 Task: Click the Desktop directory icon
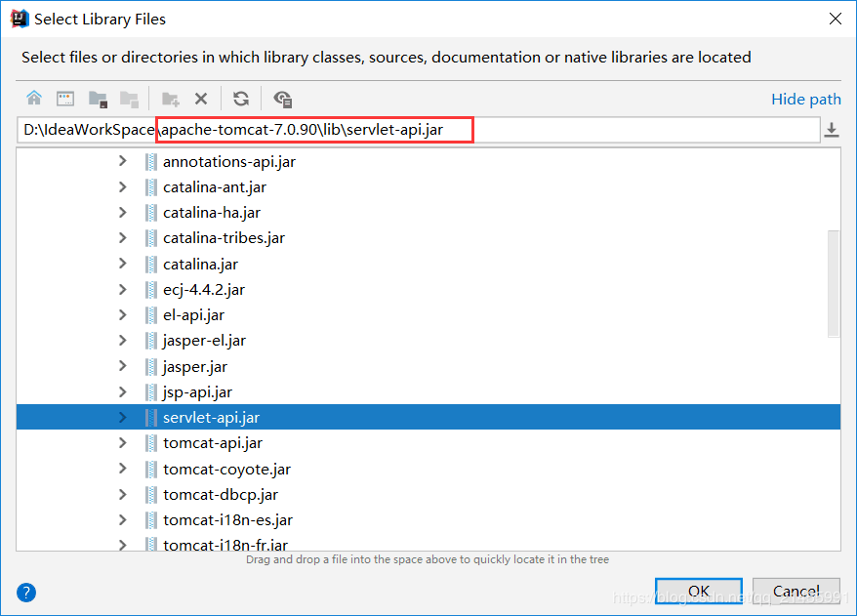(x=63, y=99)
